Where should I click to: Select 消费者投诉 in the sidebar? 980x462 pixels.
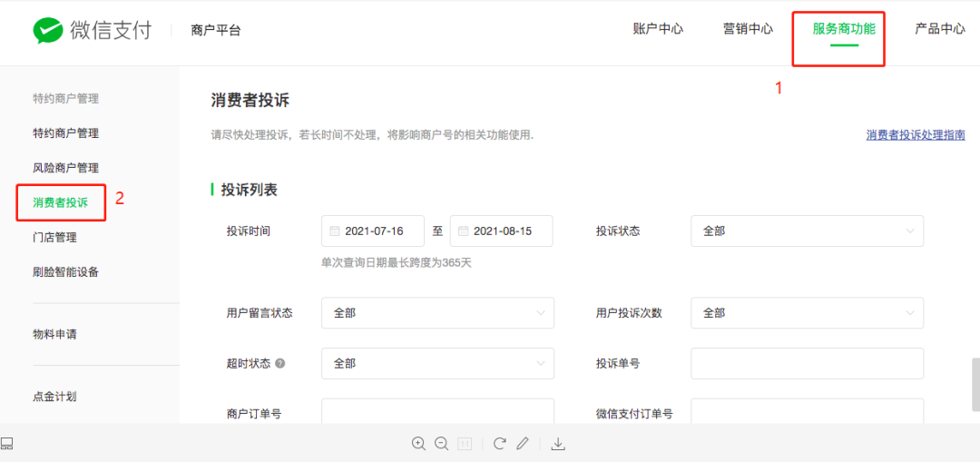61,202
